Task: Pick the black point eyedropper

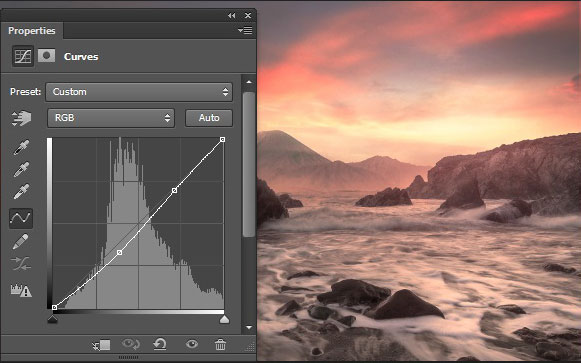Action: (x=21, y=147)
